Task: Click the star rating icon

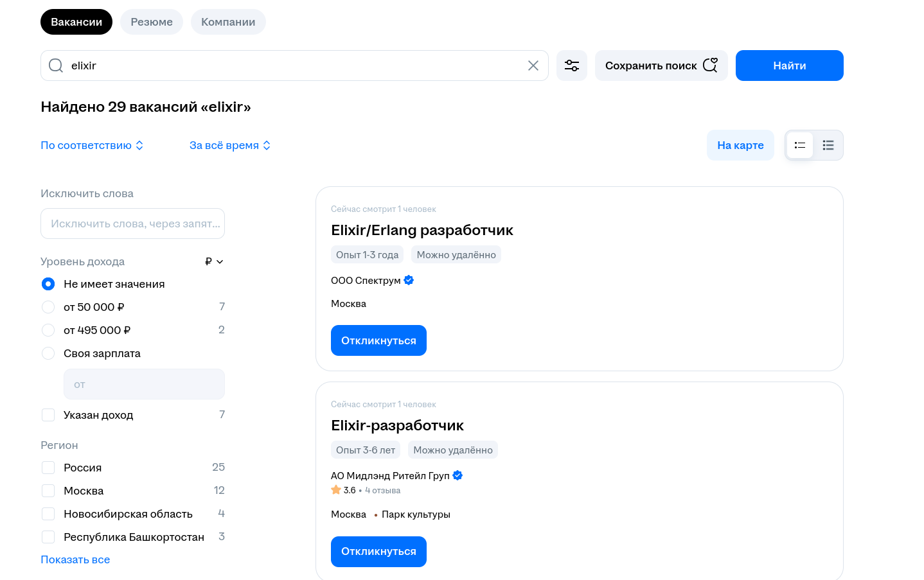Action: 336,490
